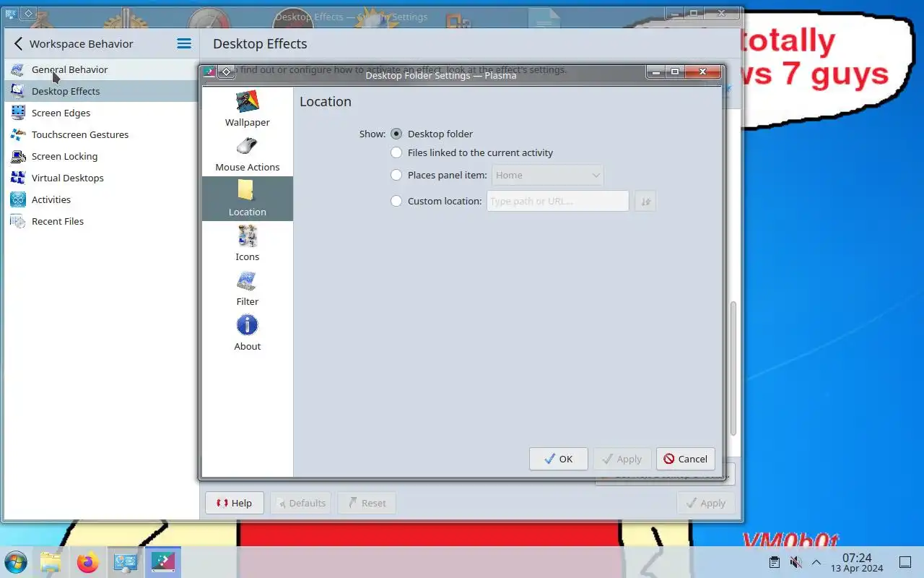This screenshot has height=578, width=924.
Task: Open the Screen Edges settings
Action: pyautogui.click(x=100, y=113)
